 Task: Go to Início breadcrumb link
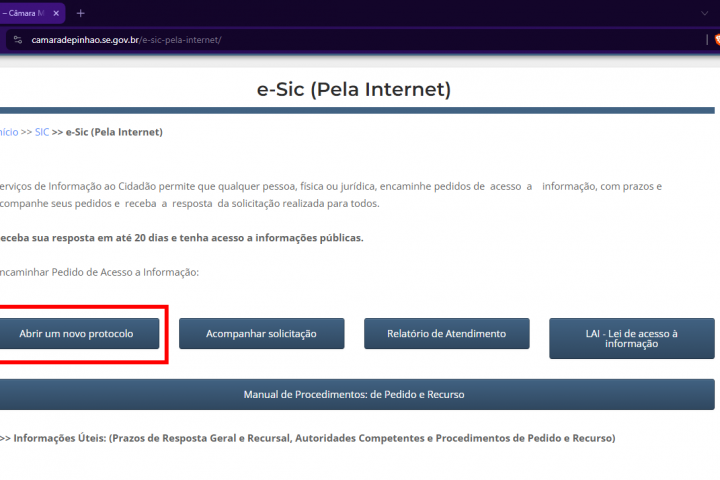8,132
